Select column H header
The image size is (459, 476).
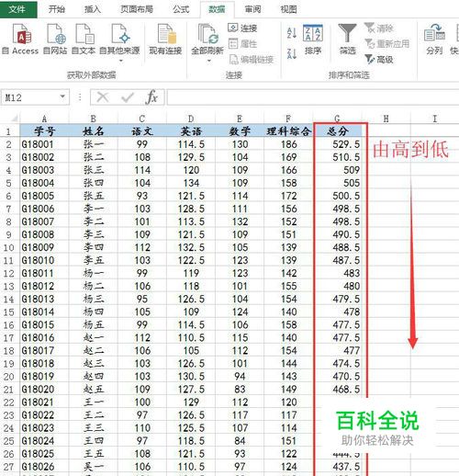pyautogui.click(x=386, y=119)
